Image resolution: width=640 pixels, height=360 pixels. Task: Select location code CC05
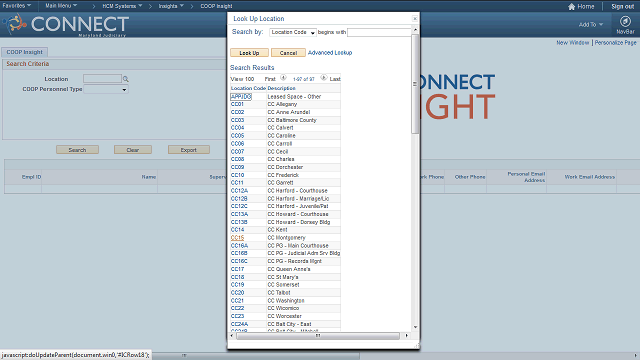tap(237, 136)
